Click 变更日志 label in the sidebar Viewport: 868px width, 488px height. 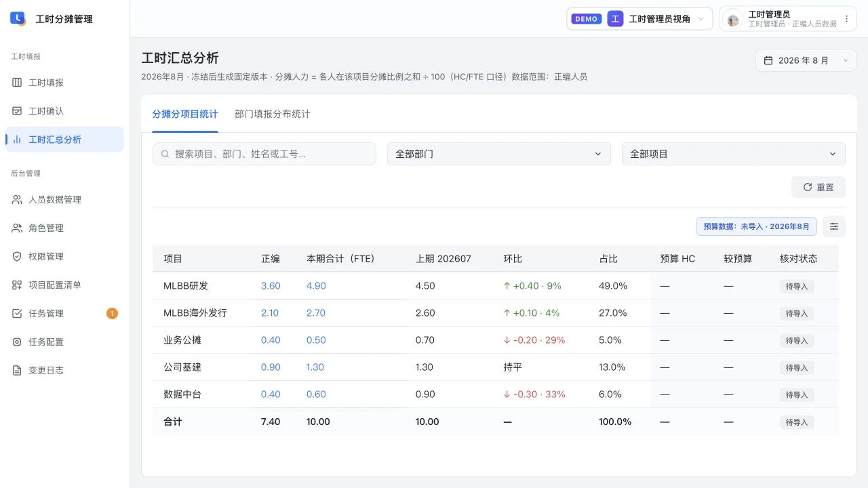(x=46, y=371)
